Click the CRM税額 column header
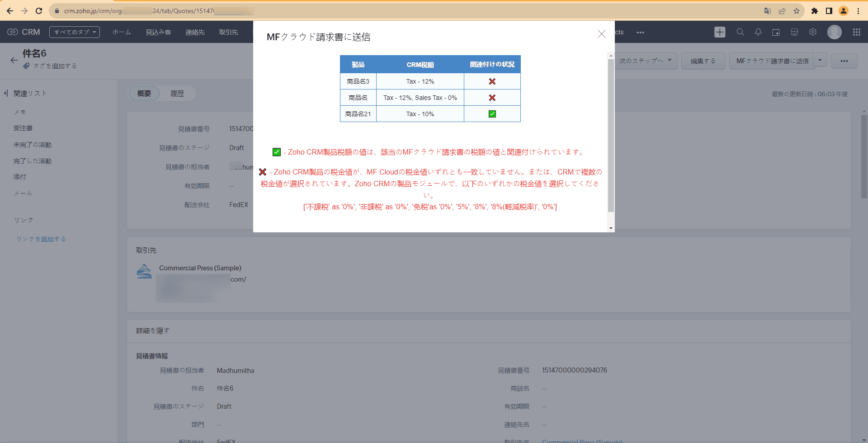 pyautogui.click(x=420, y=65)
